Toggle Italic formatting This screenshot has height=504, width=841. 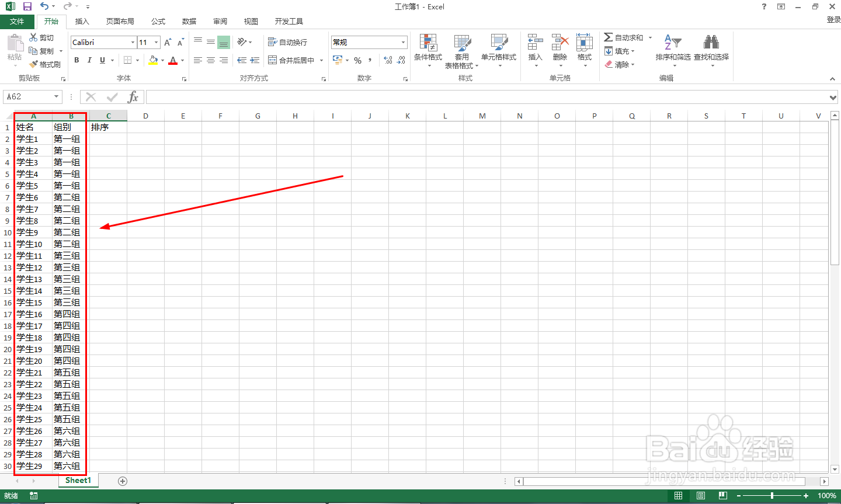pyautogui.click(x=89, y=60)
